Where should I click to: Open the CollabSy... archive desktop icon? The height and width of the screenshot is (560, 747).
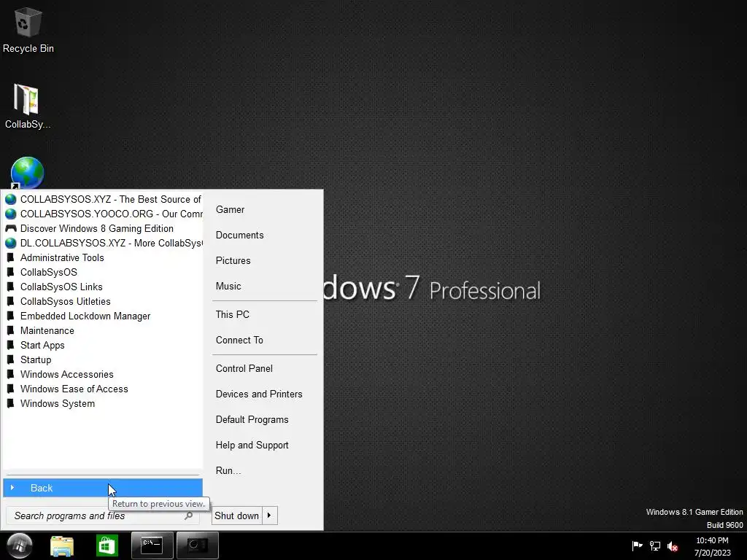click(x=27, y=106)
